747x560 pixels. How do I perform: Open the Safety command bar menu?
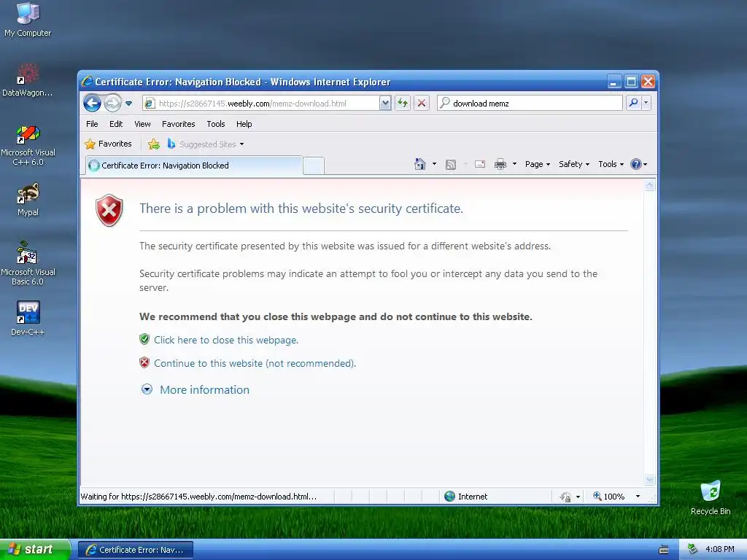tap(574, 164)
